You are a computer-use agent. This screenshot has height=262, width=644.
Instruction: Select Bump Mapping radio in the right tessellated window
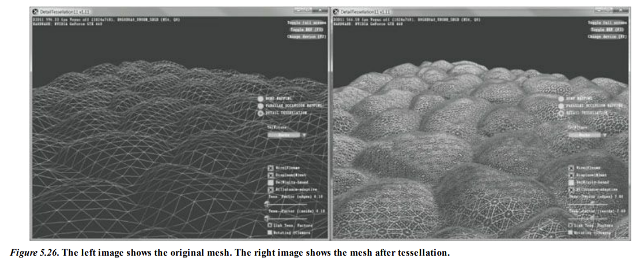point(561,99)
